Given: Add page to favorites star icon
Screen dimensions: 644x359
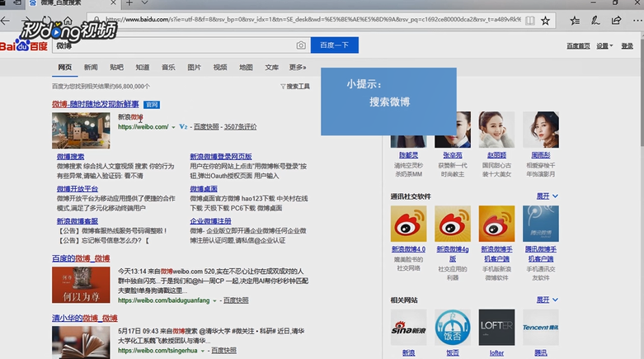Looking at the screenshot, I should (545, 20).
